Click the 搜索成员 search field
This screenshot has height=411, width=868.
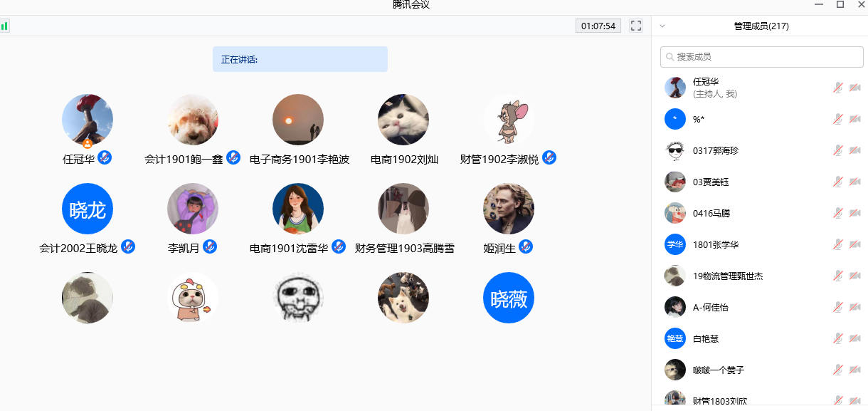(761, 57)
